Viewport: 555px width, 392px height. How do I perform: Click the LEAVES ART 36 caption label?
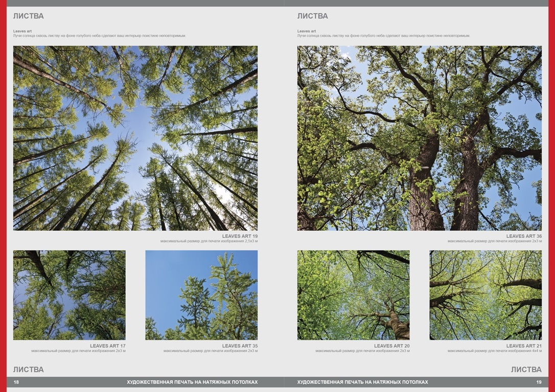click(x=524, y=236)
